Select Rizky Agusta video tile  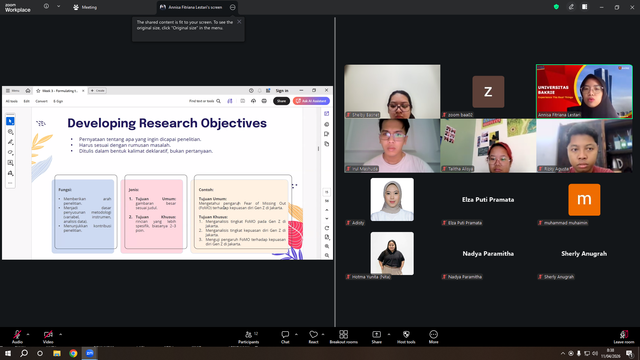click(584, 146)
